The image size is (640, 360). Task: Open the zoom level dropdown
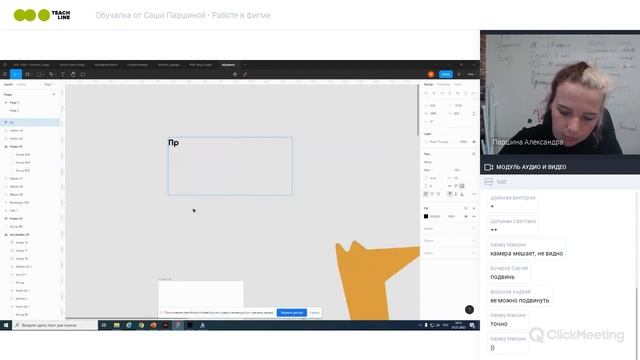pos(471,74)
